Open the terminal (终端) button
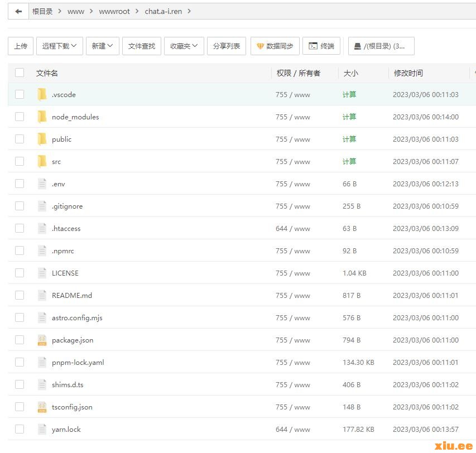Viewport: 476px width, 453px height. click(x=321, y=46)
